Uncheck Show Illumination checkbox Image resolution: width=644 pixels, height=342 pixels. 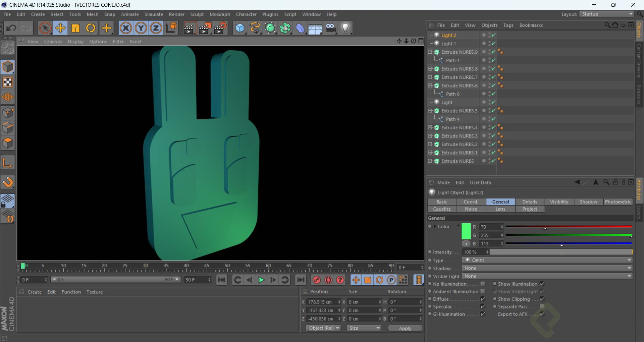pyautogui.click(x=542, y=284)
